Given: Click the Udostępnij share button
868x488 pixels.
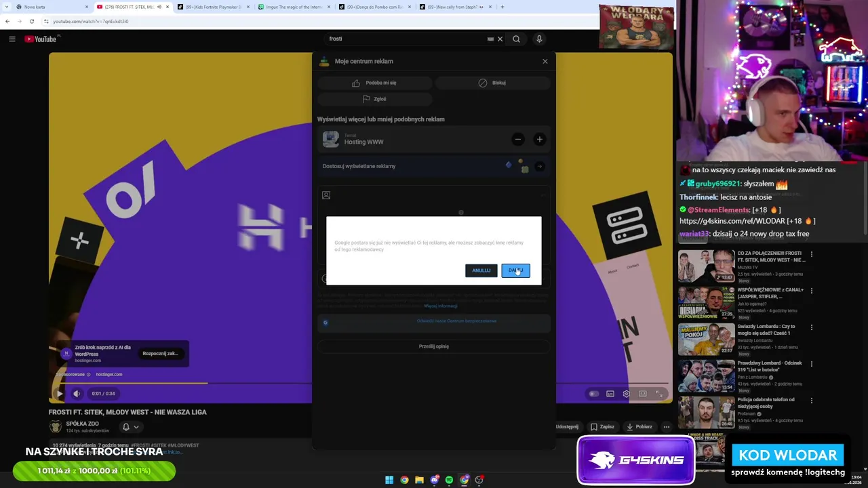Looking at the screenshot, I should [567, 427].
